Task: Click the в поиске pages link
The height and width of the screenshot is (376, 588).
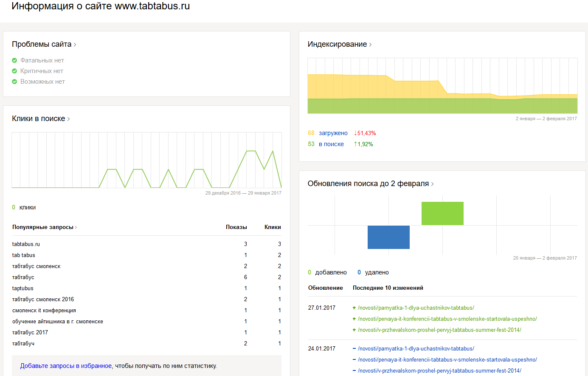Action: click(x=331, y=144)
